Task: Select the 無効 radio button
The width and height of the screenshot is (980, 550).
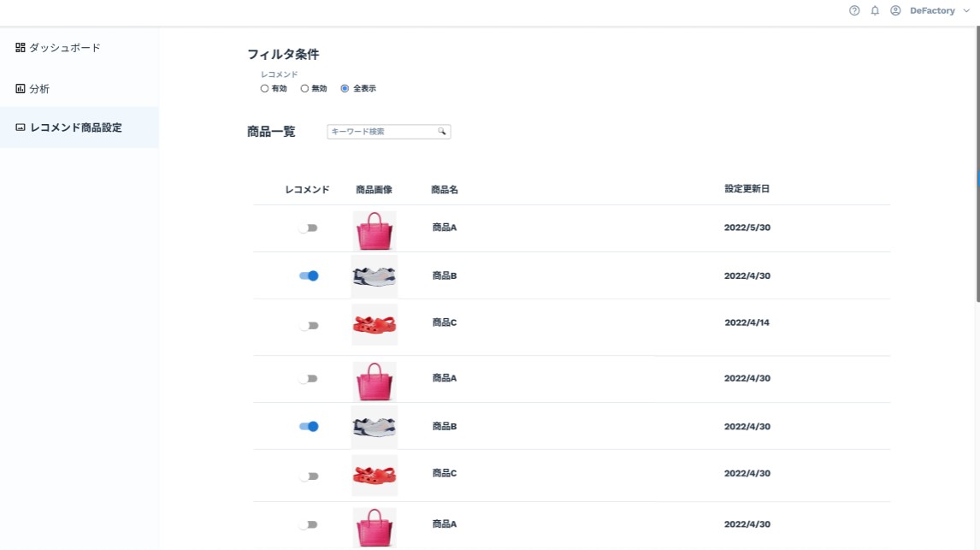Action: (304, 89)
